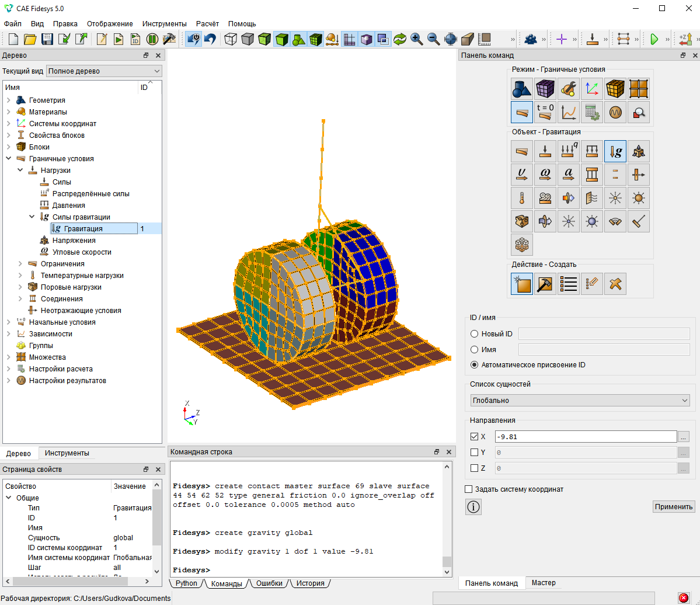This screenshot has height=605, width=700.
Task: Switch to the Мастер tab
Action: (544, 583)
